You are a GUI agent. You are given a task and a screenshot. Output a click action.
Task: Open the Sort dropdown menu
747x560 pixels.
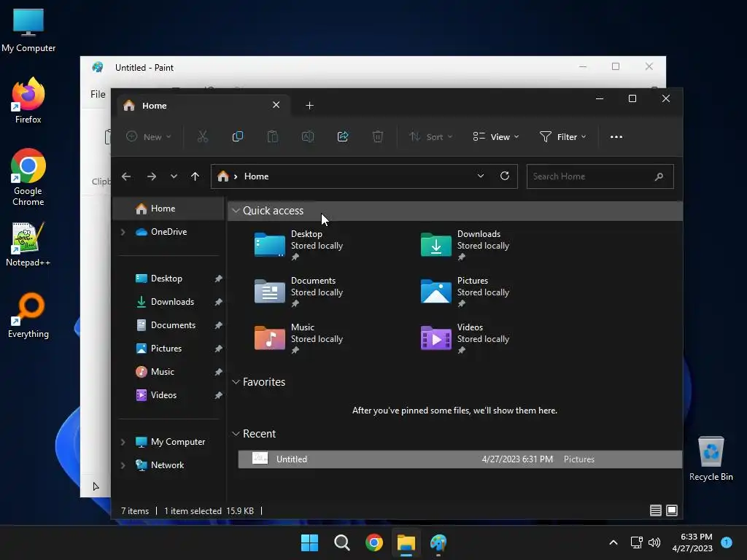tap(430, 136)
